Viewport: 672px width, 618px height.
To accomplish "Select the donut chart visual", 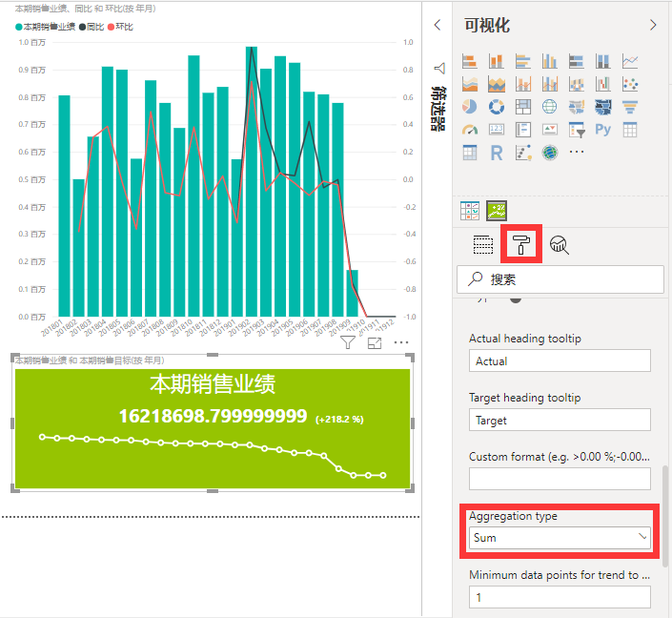I will (497, 107).
